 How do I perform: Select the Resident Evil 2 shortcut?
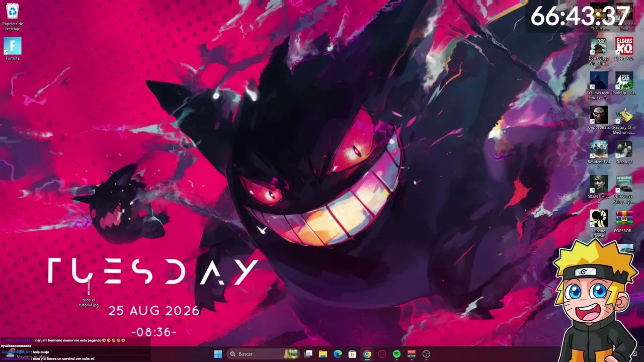point(599,155)
